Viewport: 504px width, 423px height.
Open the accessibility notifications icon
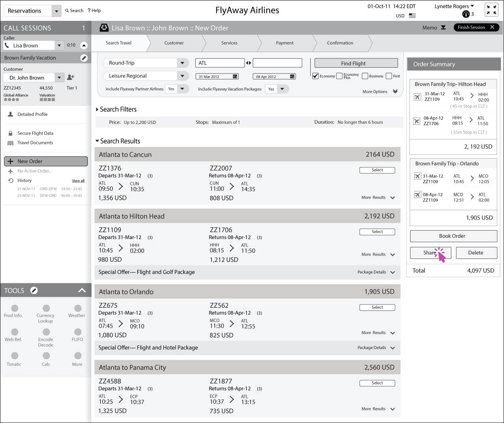tap(466, 14)
